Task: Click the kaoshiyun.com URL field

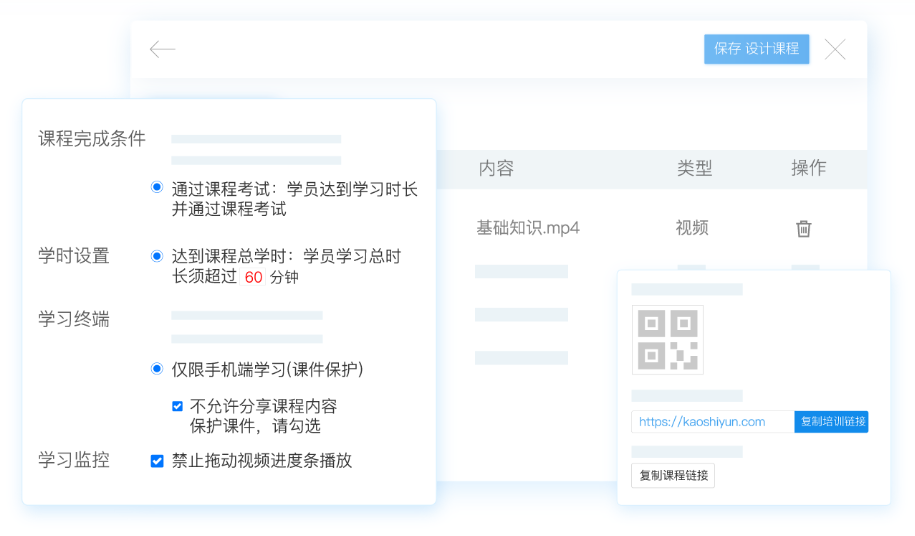Action: [712, 422]
